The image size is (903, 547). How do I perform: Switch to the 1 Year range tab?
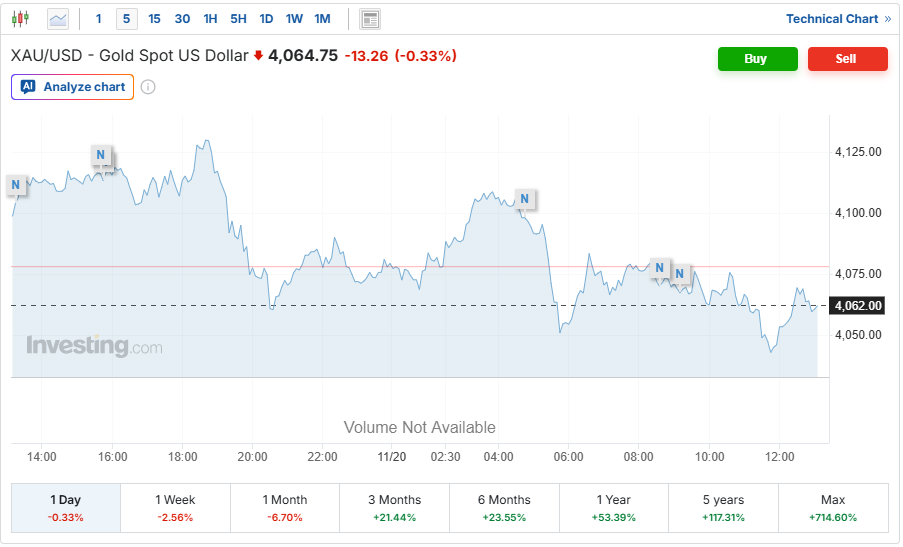click(x=614, y=508)
